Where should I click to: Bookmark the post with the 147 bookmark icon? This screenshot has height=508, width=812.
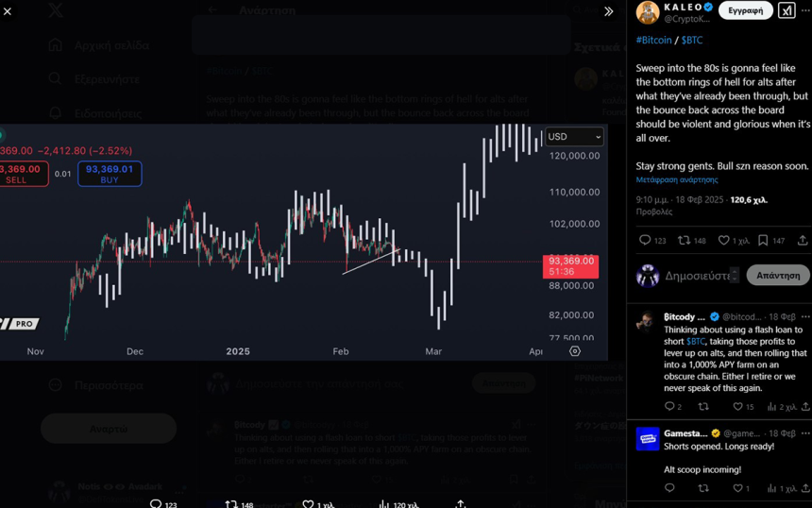pyautogui.click(x=771, y=240)
